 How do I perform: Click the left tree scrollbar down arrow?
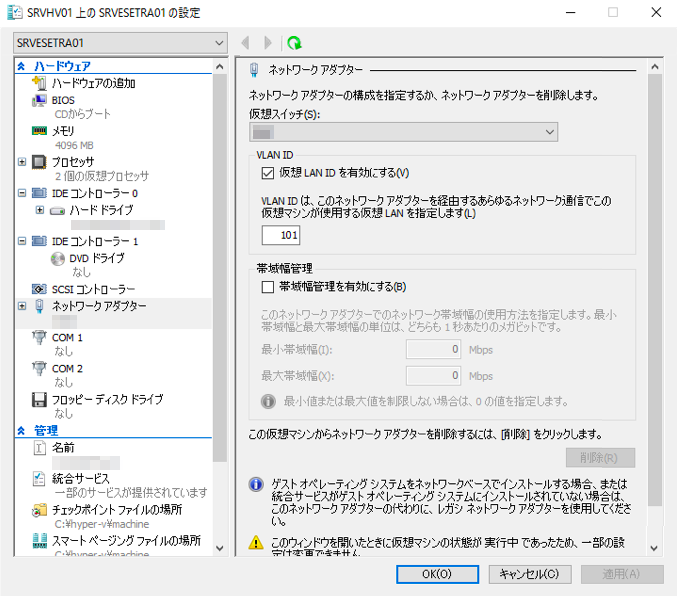pyautogui.click(x=219, y=548)
